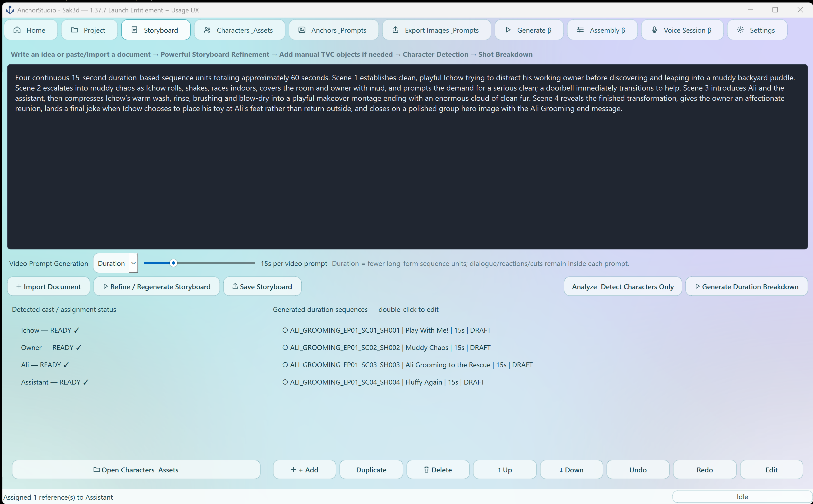This screenshot has height=504, width=813.
Task: Select the SC02_SH002 Muddy Chaos sequence
Action: coord(386,347)
